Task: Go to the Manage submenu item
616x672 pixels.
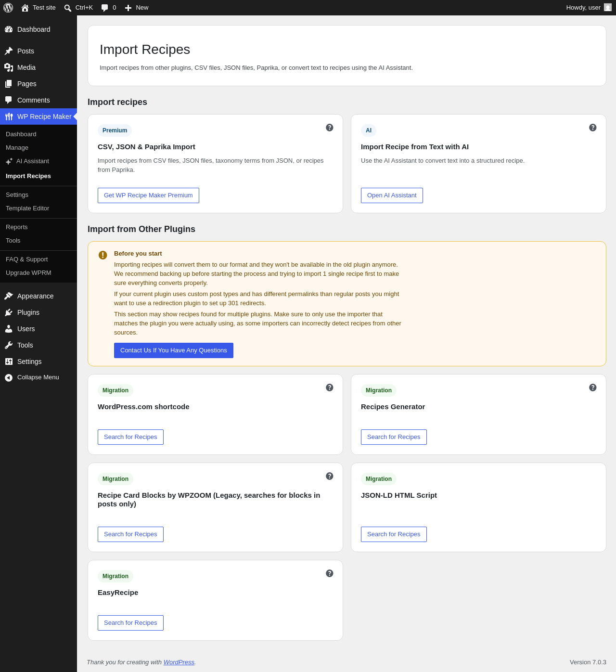Action: coord(38,148)
